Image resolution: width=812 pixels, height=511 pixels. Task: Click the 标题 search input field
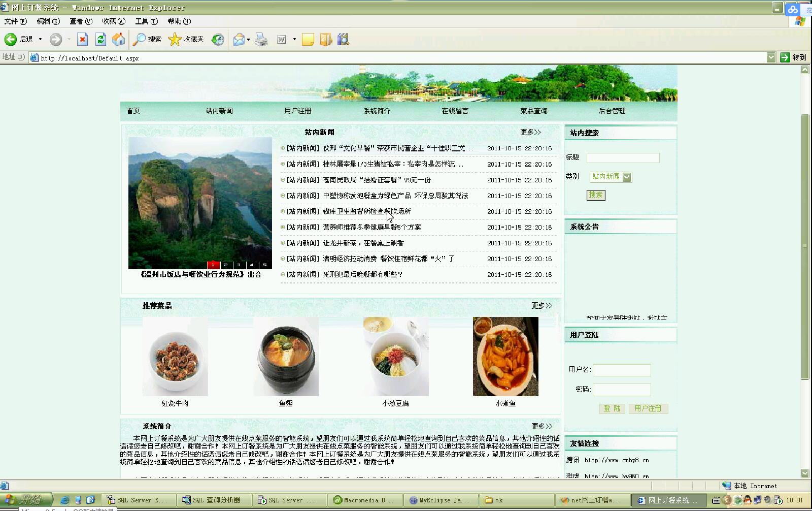tap(623, 158)
